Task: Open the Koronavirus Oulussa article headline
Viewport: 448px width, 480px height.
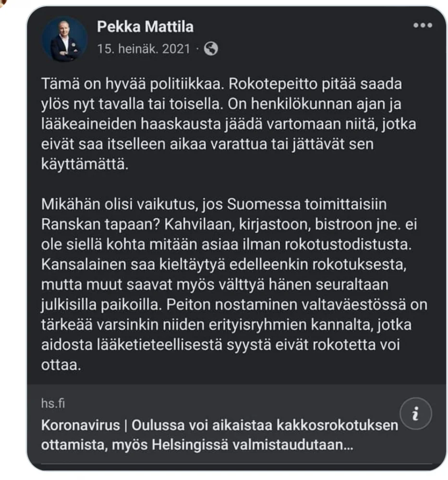Action: tap(220, 425)
